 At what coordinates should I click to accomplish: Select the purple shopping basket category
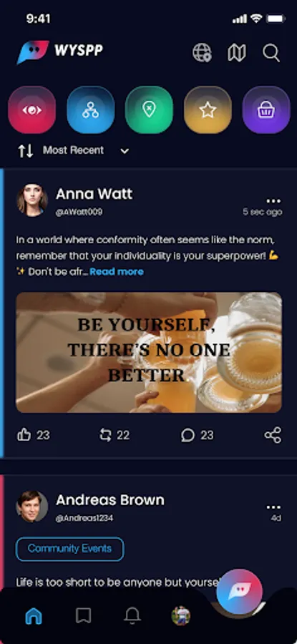(266, 110)
